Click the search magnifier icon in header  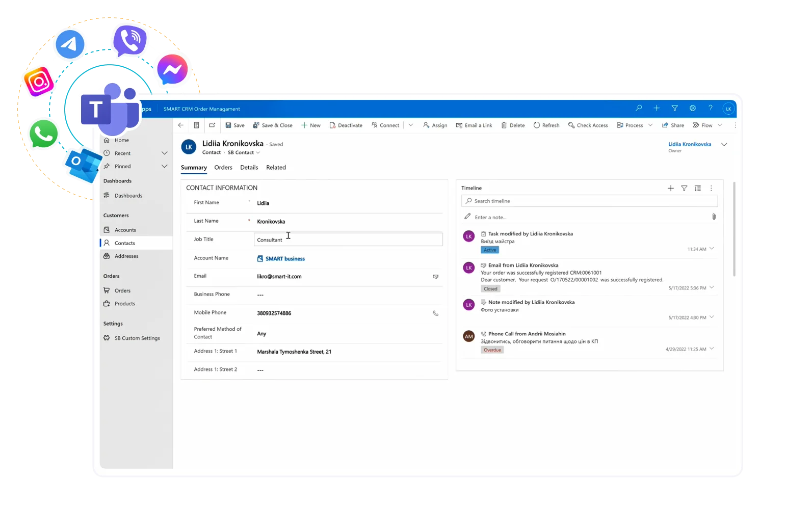[639, 108]
